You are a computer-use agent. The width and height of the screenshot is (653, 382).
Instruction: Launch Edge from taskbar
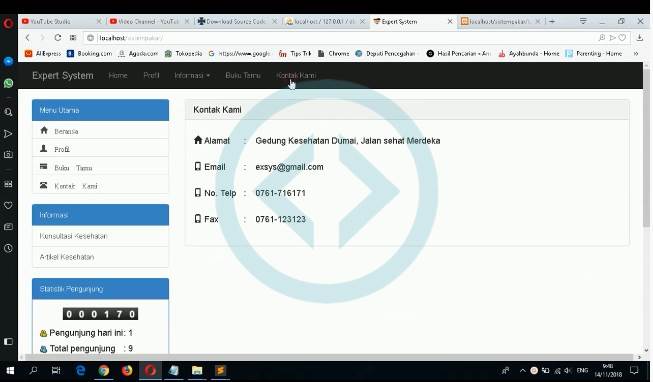coord(80,370)
